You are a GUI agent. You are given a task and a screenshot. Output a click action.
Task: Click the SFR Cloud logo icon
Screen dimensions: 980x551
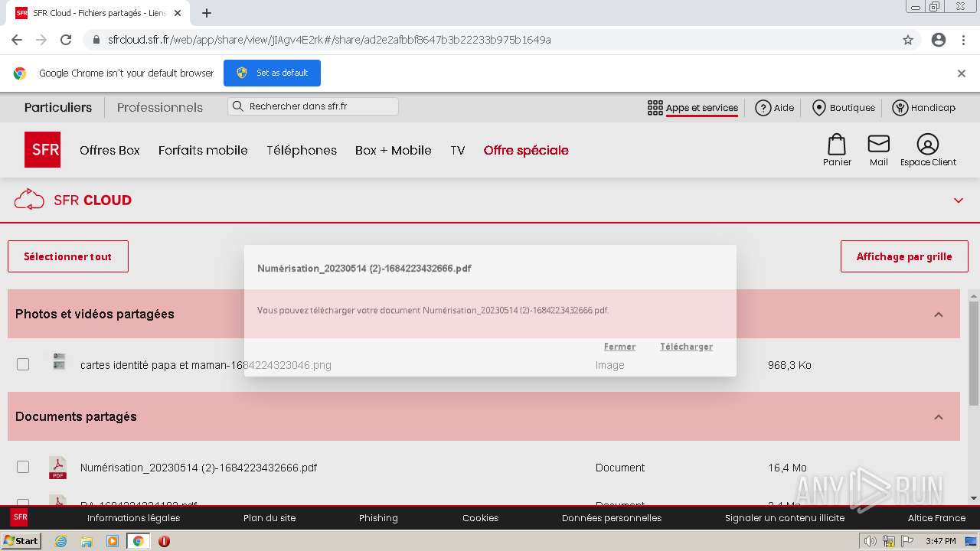pyautogui.click(x=29, y=200)
